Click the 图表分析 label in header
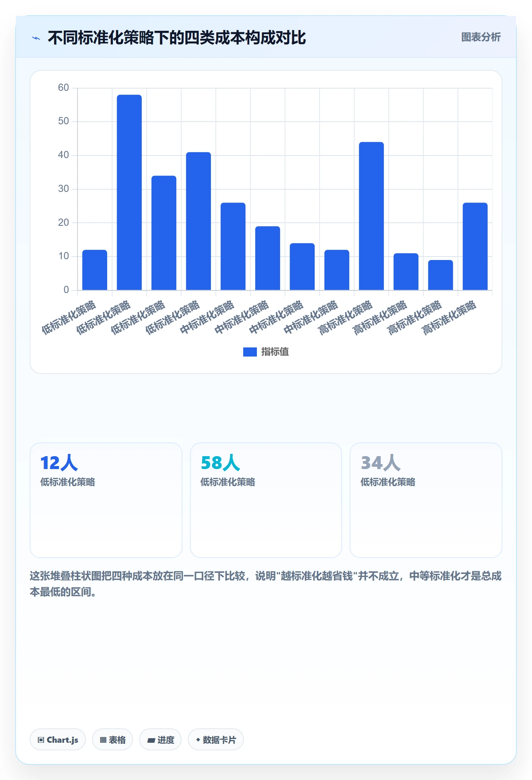This screenshot has width=532, height=780. (481, 37)
